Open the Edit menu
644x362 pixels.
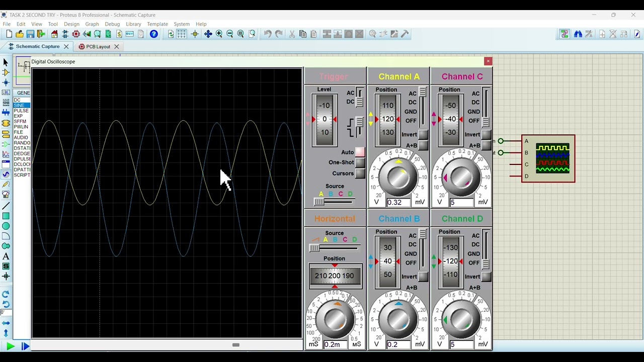[21, 24]
